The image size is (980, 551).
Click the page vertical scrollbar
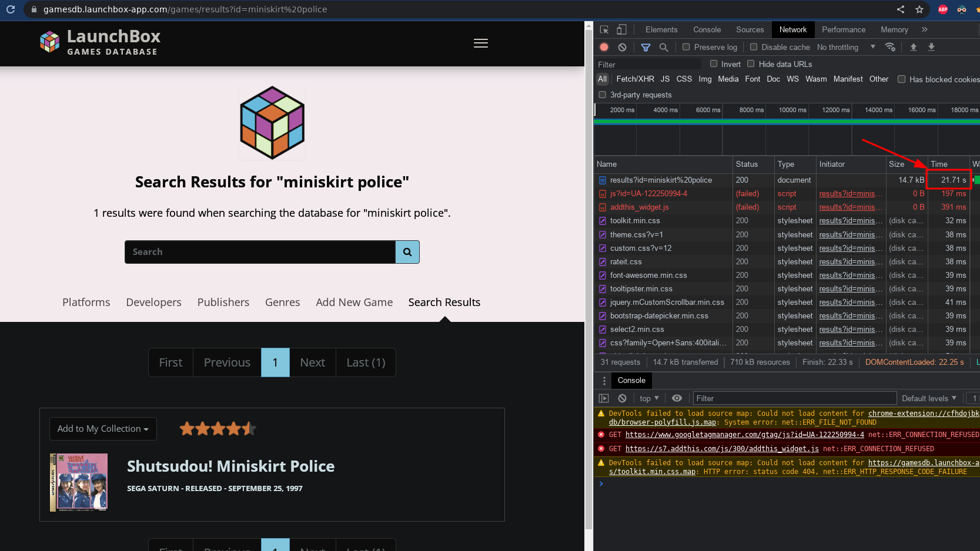[x=589, y=279]
